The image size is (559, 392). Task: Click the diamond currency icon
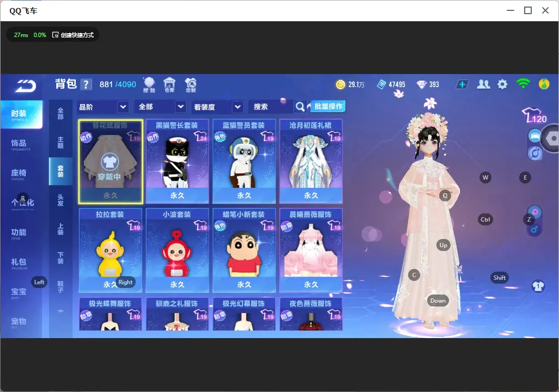421,84
